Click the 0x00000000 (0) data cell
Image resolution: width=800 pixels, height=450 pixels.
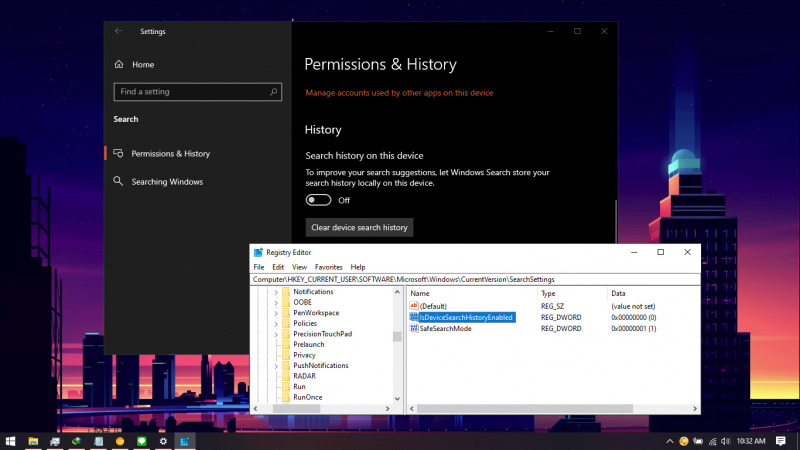pos(634,317)
